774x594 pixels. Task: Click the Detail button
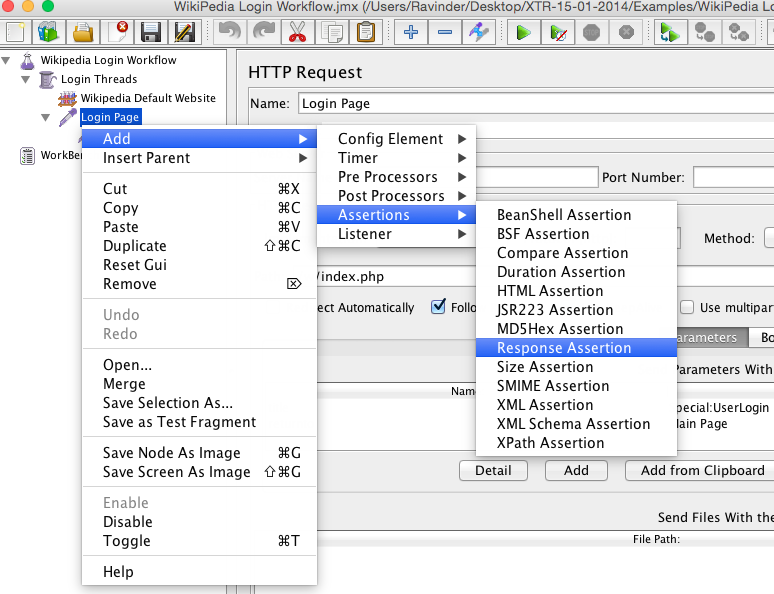(493, 471)
